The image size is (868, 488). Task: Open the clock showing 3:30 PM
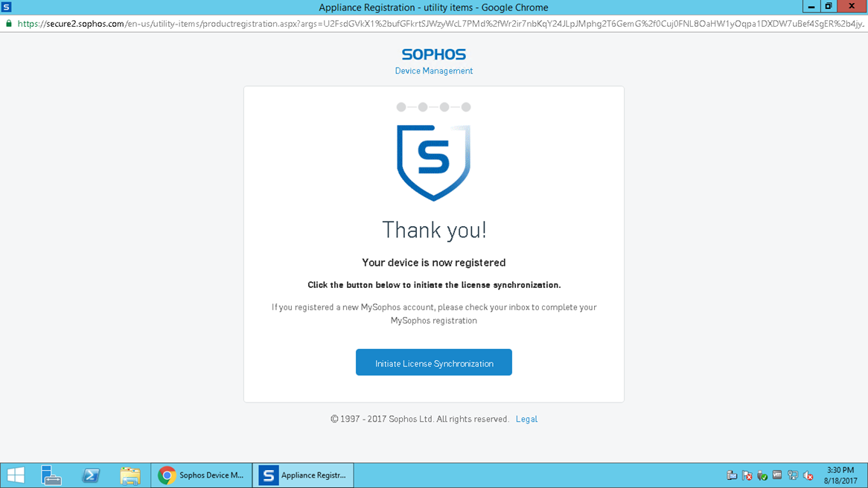click(840, 475)
